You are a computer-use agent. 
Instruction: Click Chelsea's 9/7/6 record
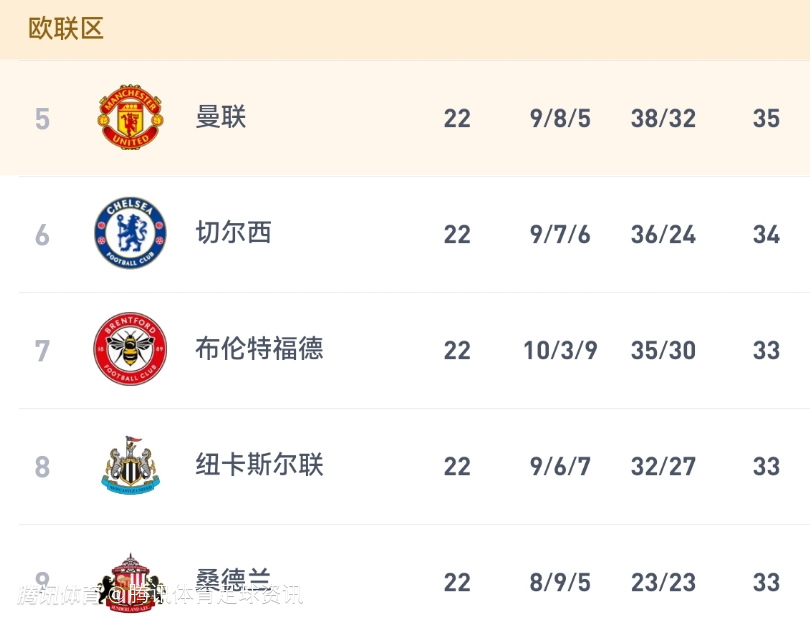click(x=560, y=235)
